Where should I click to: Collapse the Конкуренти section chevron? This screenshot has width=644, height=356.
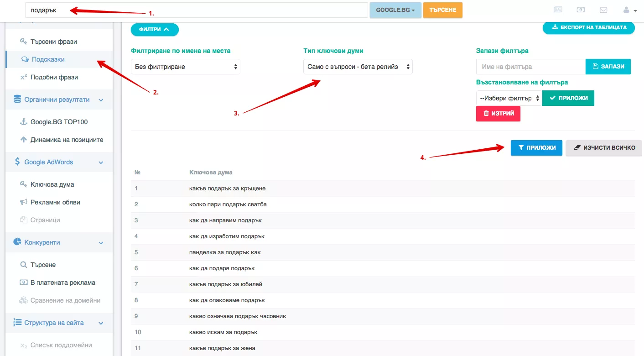pos(101,243)
